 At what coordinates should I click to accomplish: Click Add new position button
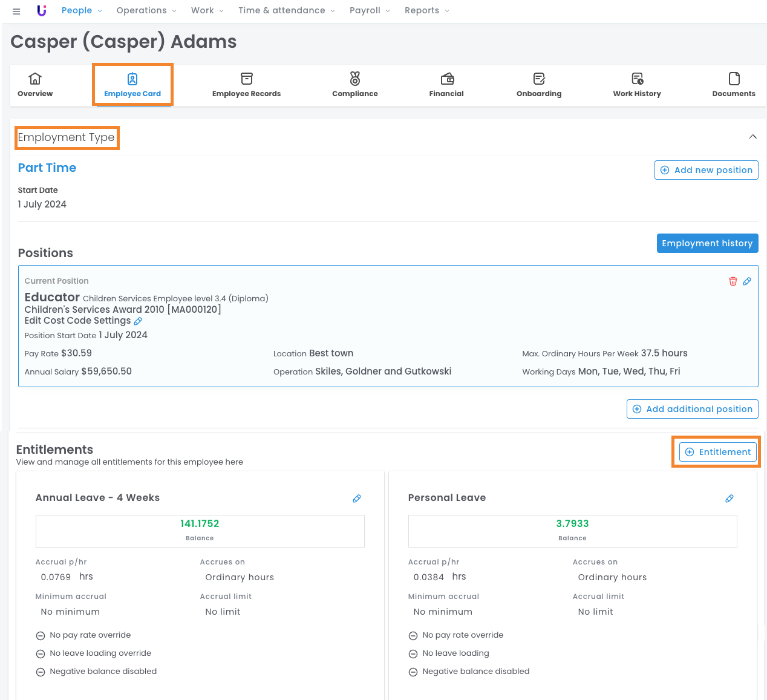coord(706,170)
